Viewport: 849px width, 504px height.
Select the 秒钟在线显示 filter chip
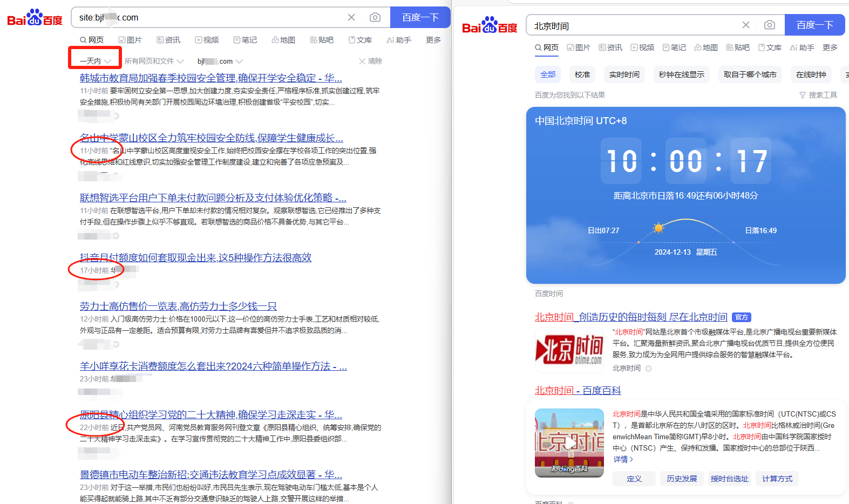(x=682, y=74)
